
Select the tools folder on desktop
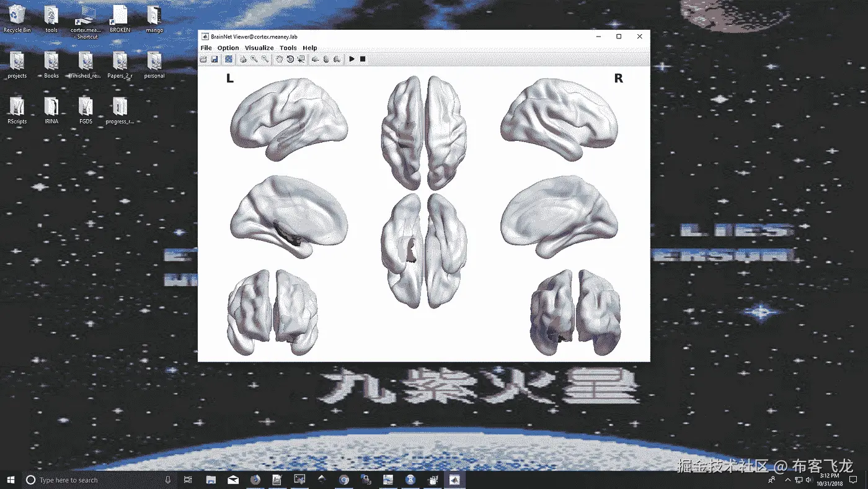[x=51, y=19]
